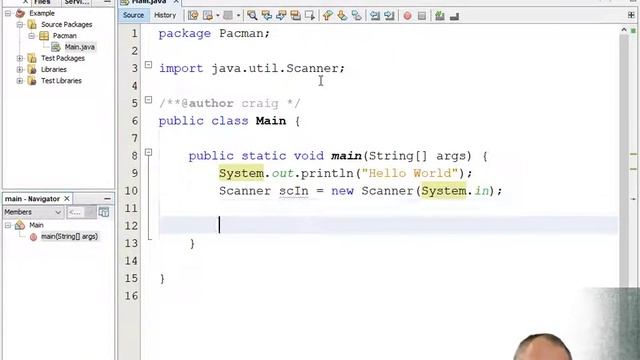The image size is (640, 360).
Task: Open the Services tab
Action: 77,2
